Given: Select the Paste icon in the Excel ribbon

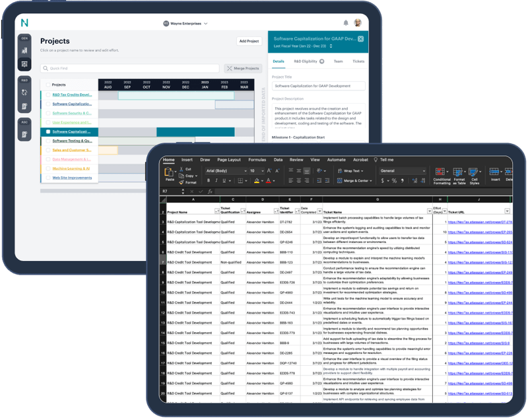Looking at the screenshot, I should 170,172.
